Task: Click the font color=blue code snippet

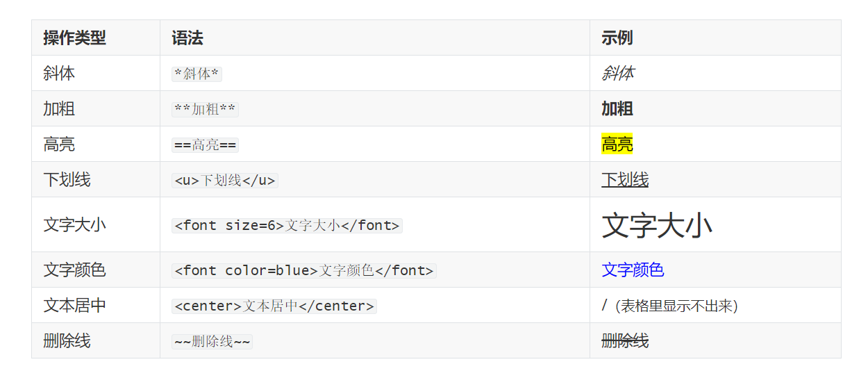Action: (x=303, y=271)
